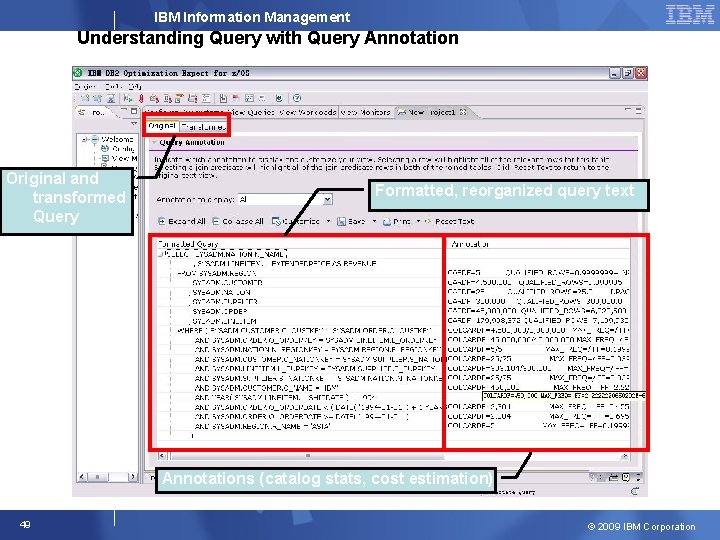Viewport: 720px width, 540px height.
Task: Open the Help question-mark toolbar icon
Action: [297, 98]
